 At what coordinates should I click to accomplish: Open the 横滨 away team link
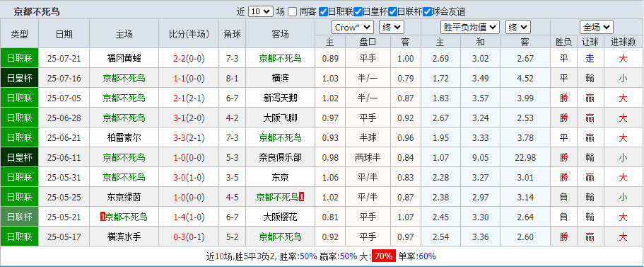pos(280,78)
